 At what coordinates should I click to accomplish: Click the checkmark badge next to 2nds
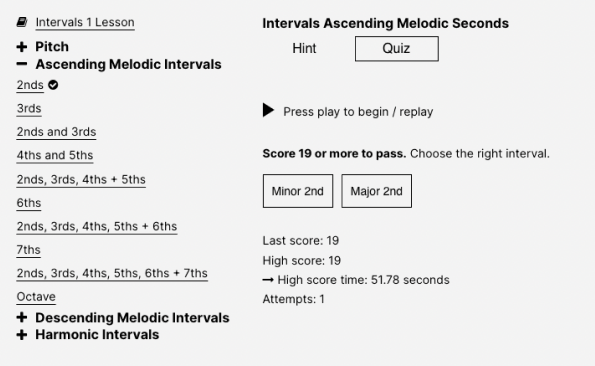pos(53,85)
